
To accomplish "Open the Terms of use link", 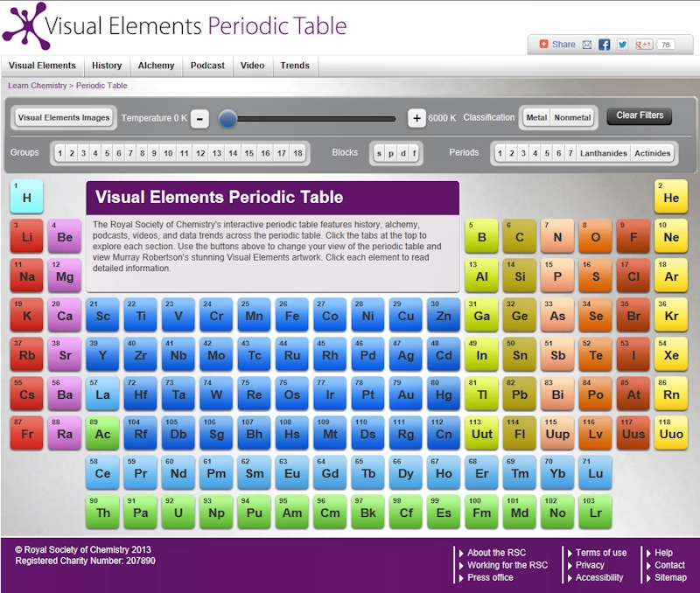I will point(601,553).
